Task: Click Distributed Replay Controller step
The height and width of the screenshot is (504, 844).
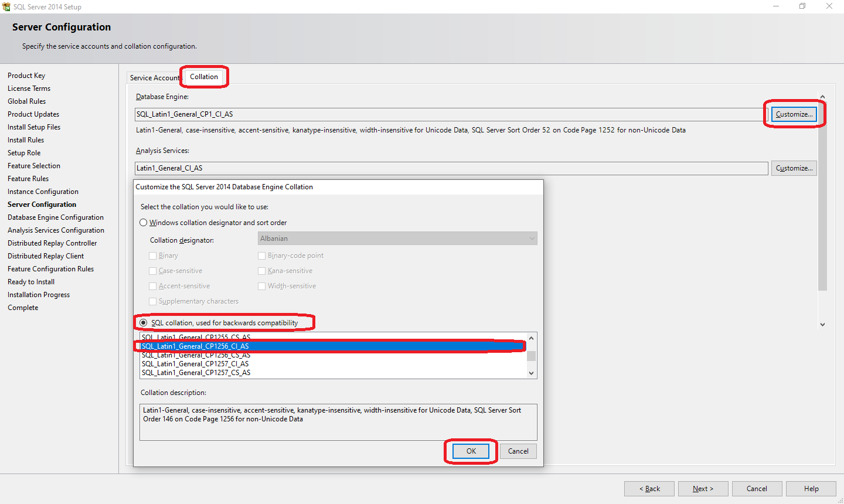Action: 52,243
